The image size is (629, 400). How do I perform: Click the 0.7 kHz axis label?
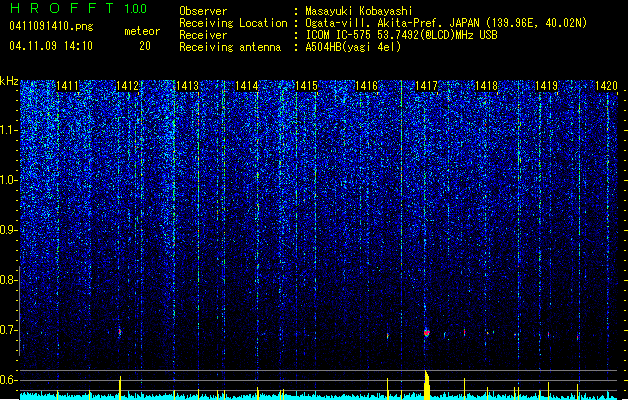pos(9,330)
